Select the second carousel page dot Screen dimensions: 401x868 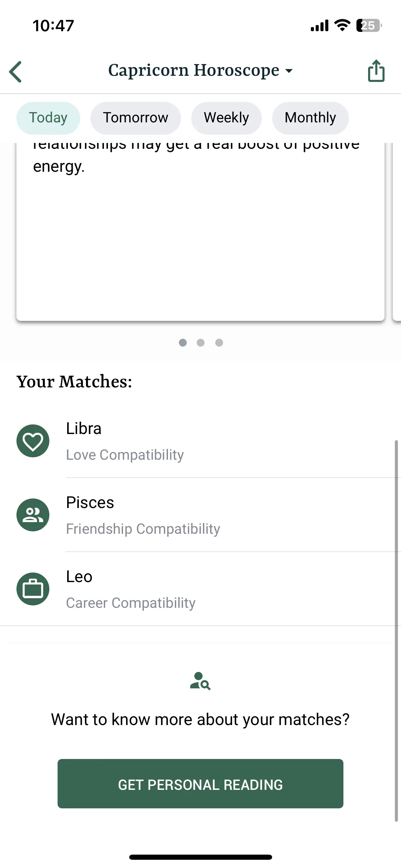201,343
